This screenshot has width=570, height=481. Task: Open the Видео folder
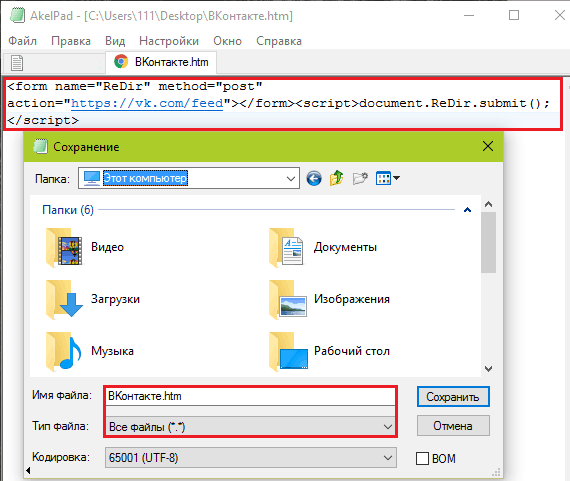pos(85,247)
